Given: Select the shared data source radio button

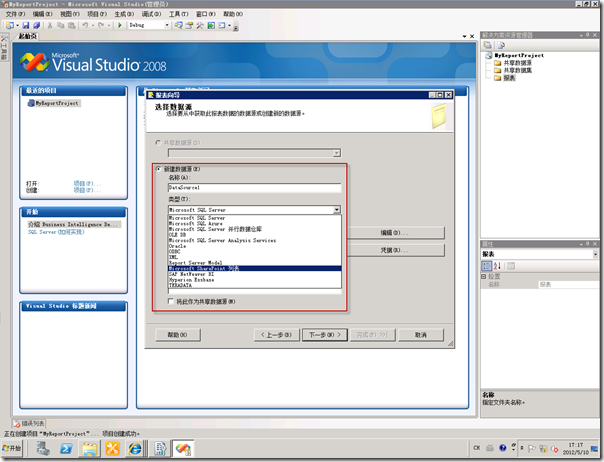Looking at the screenshot, I should (x=158, y=143).
